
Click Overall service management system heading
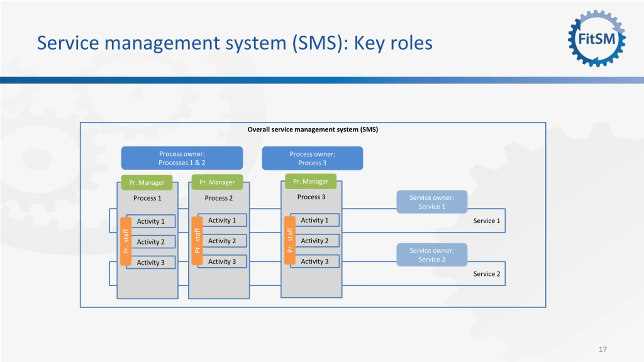(x=313, y=129)
